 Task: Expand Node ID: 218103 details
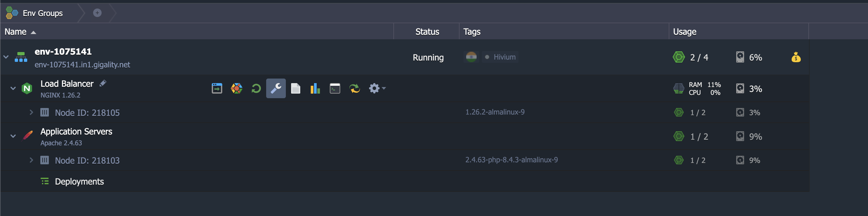coord(31,160)
